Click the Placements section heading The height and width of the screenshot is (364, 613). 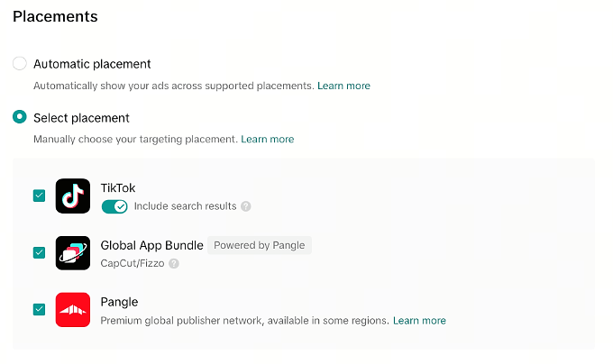[55, 17]
